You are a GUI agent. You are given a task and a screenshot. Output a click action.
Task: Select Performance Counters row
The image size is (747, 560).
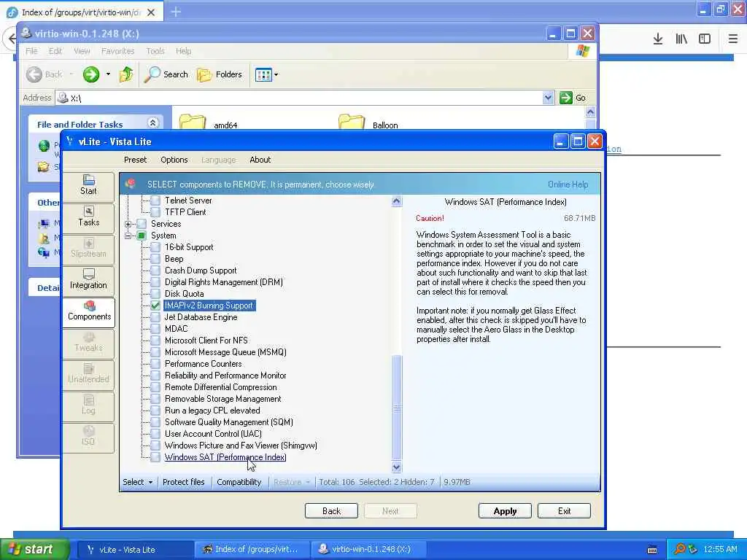click(x=203, y=364)
